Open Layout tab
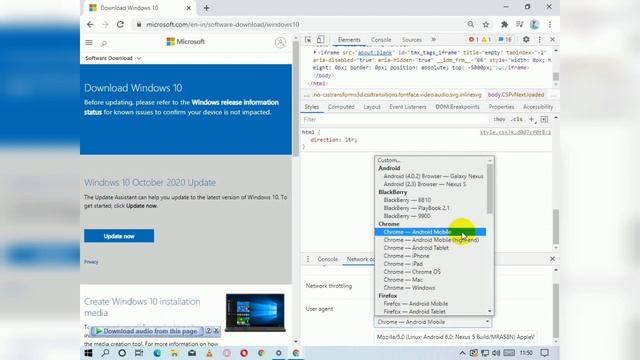This screenshot has width=640, height=360. [371, 107]
